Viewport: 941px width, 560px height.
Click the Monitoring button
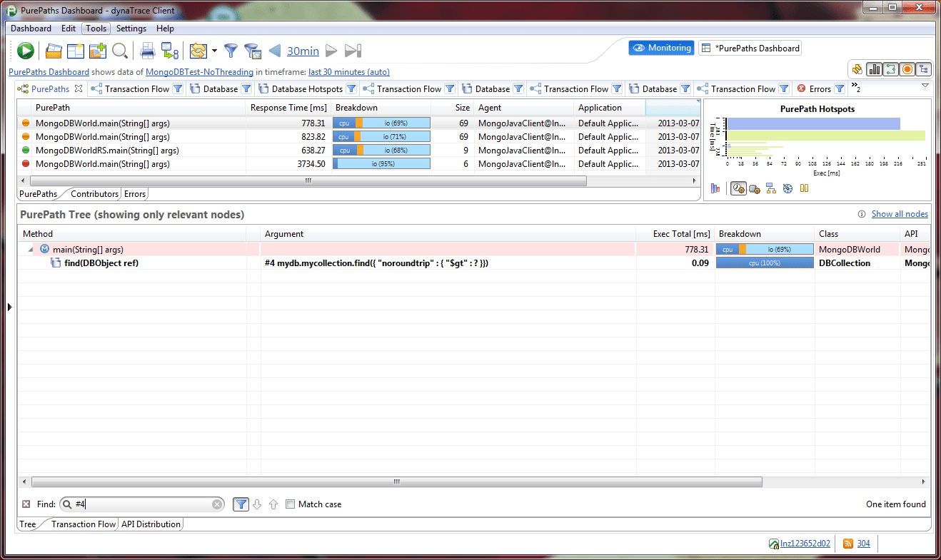point(661,48)
